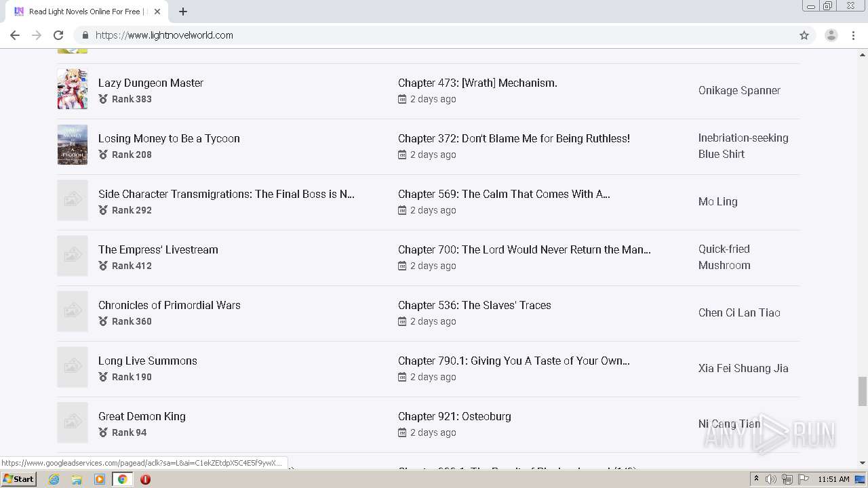Select the Read Light Novels Online tab
The width and height of the screenshot is (868, 488).
tap(85, 12)
